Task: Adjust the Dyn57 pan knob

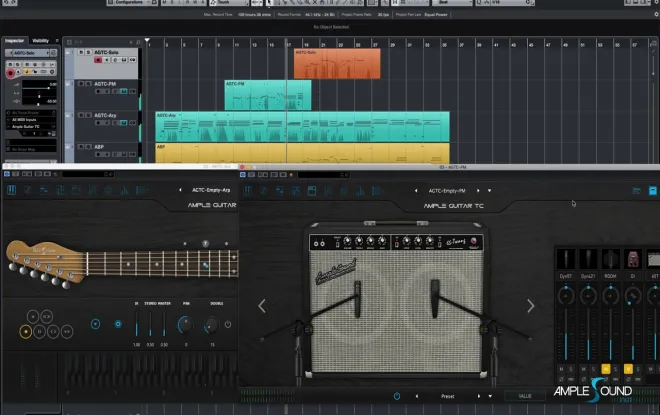Action: coord(566,296)
